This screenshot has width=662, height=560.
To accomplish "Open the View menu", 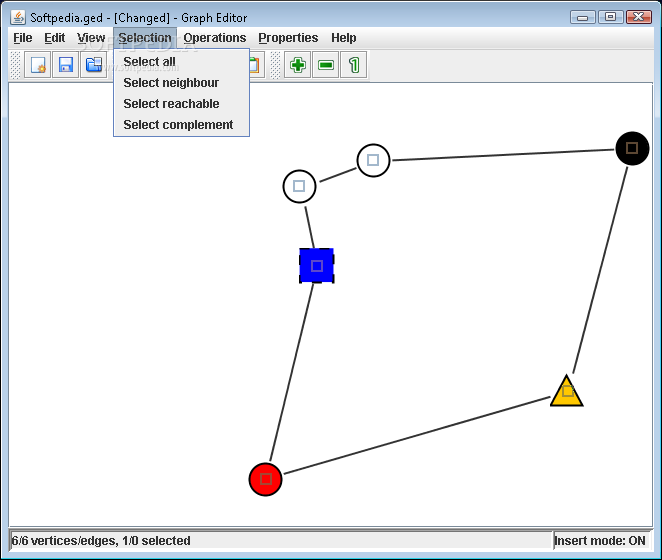I will [x=91, y=38].
